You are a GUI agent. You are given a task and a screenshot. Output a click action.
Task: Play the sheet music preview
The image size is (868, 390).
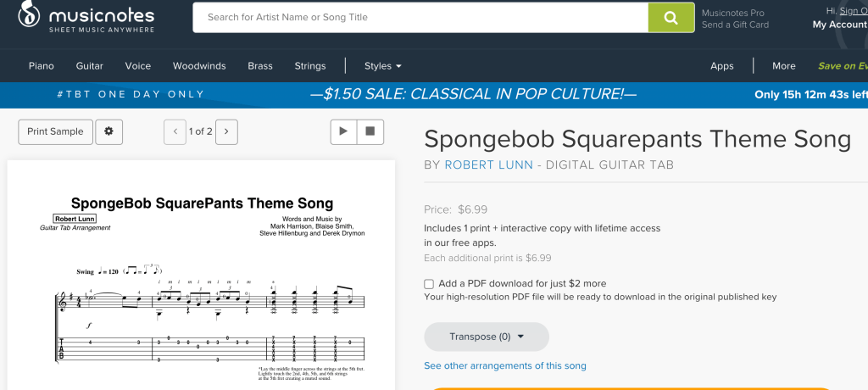pyautogui.click(x=343, y=131)
